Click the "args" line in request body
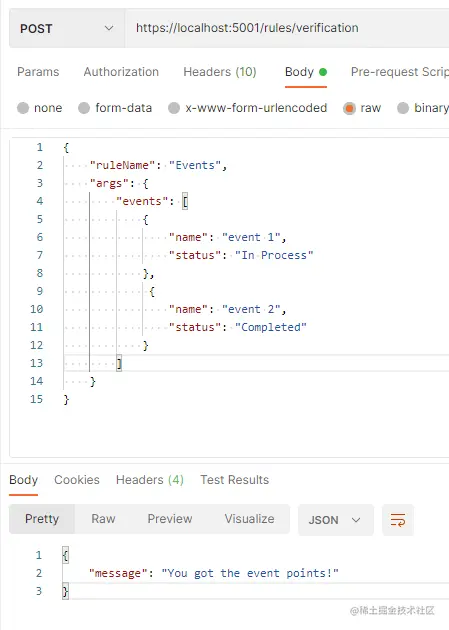The height and width of the screenshot is (630, 449). 119,183
